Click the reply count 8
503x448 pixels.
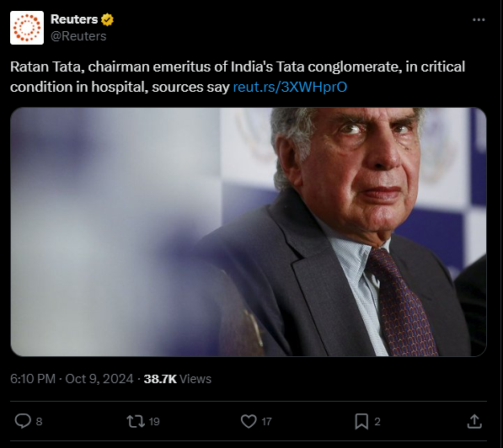(39, 421)
